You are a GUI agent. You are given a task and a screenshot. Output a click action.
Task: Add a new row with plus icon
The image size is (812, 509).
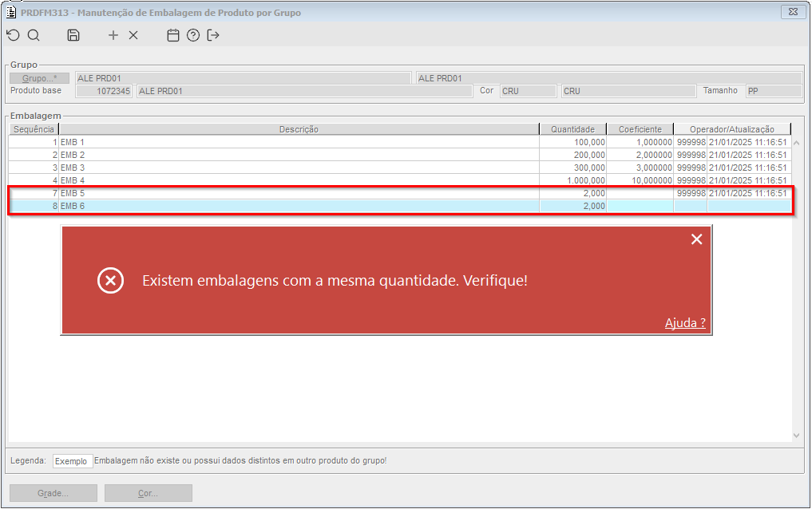click(113, 35)
